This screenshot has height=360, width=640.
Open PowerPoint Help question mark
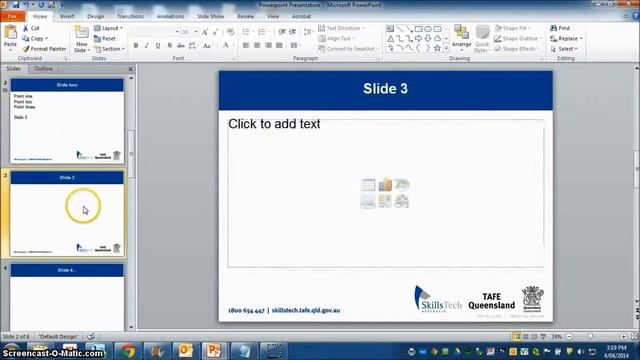636,16
